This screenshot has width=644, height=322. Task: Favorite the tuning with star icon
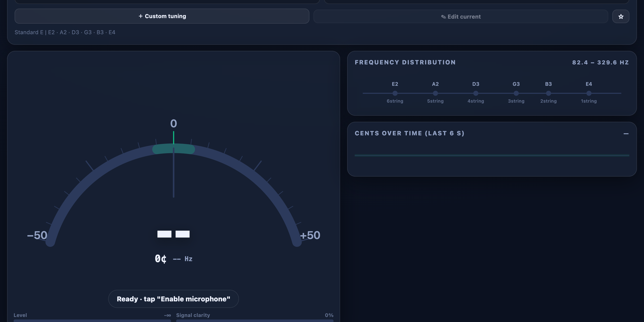621,17
